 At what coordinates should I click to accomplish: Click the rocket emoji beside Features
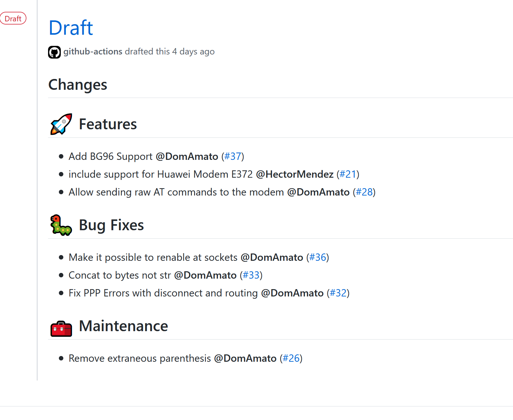61,124
